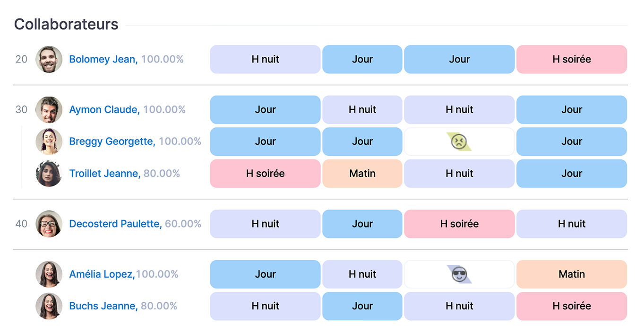Click Troillet Jeanne's Matin shift cell
The height and width of the screenshot is (335, 644).
pos(362,174)
